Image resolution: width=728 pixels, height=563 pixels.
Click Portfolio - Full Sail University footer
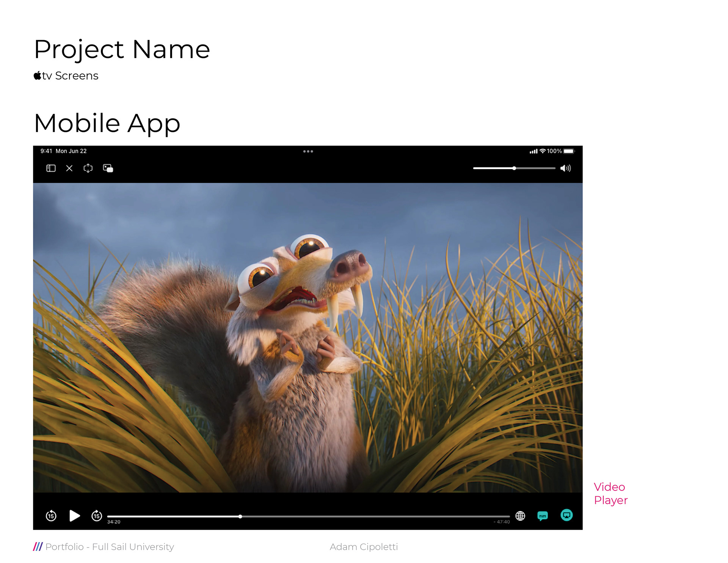pos(110,547)
